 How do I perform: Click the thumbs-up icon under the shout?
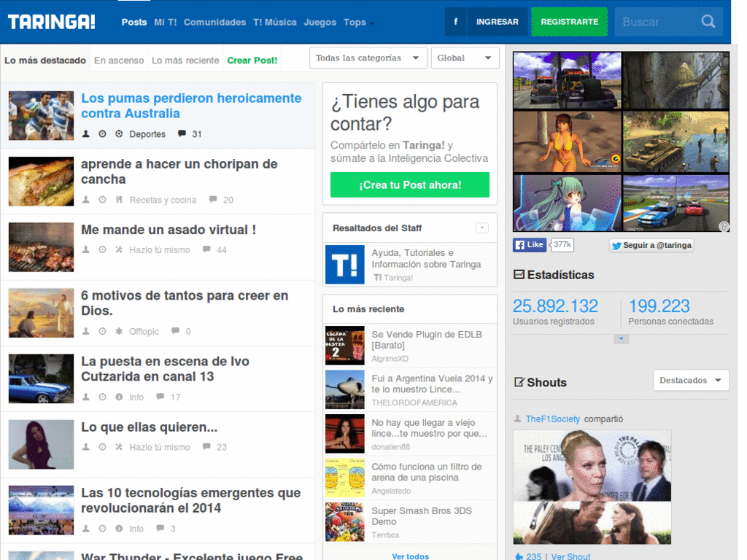click(519, 556)
